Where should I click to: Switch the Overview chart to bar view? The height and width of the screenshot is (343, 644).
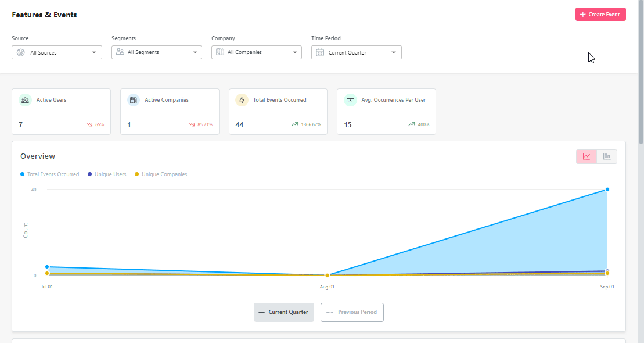[607, 156]
